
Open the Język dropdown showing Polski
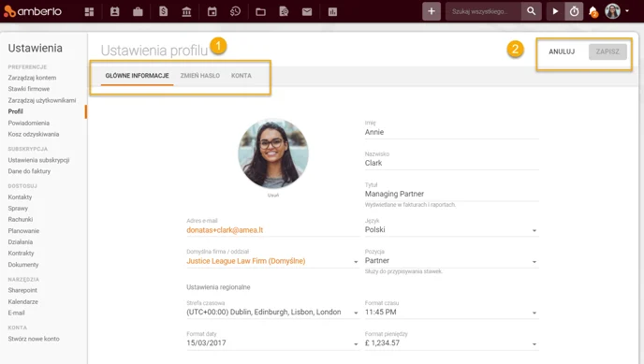pyautogui.click(x=452, y=230)
